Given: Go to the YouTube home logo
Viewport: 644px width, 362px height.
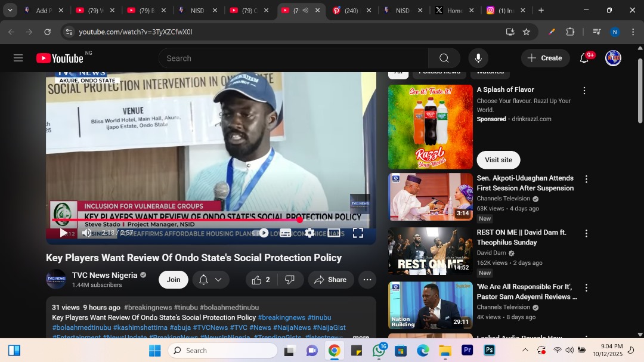Looking at the screenshot, I should pyautogui.click(x=60, y=58).
